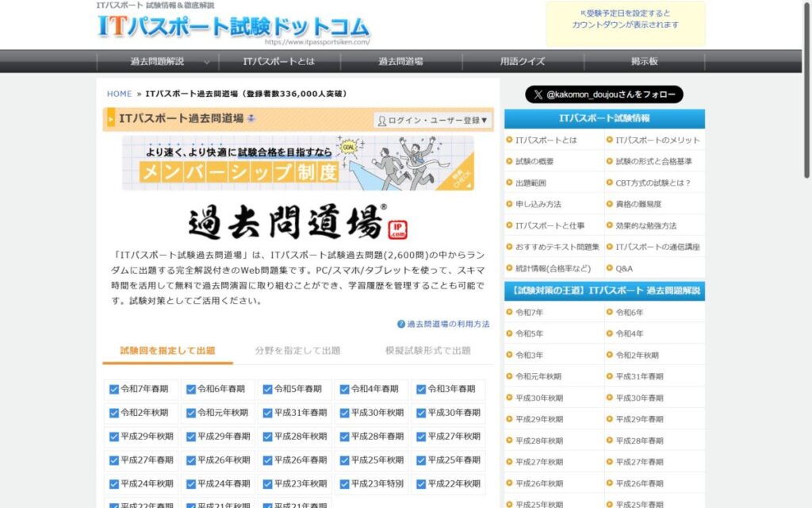The image size is (812, 508).
Task: Toggle the 令和3年春期 checkbox
Action: click(421, 389)
